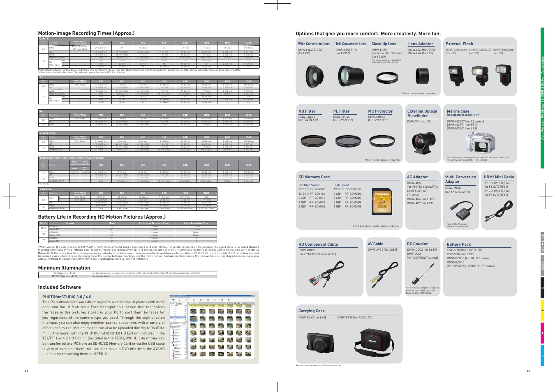Click the Multi Conversion Adaptor heading

[x=460, y=179]
